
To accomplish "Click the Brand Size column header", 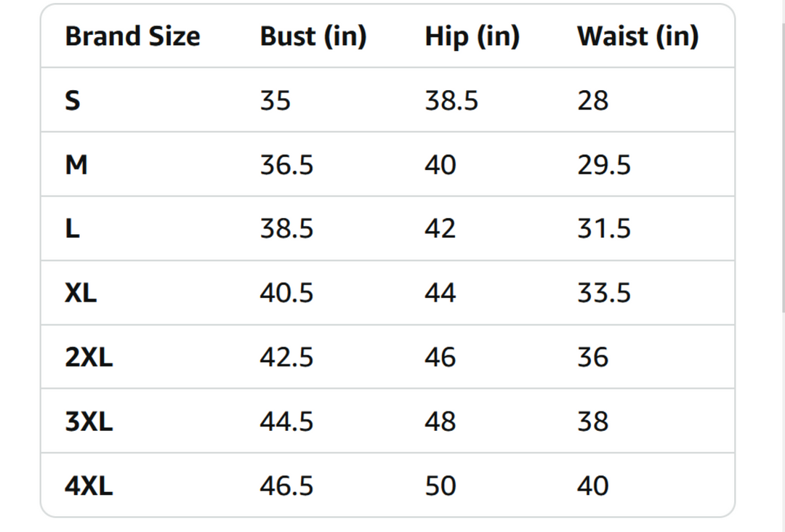I will [x=132, y=36].
